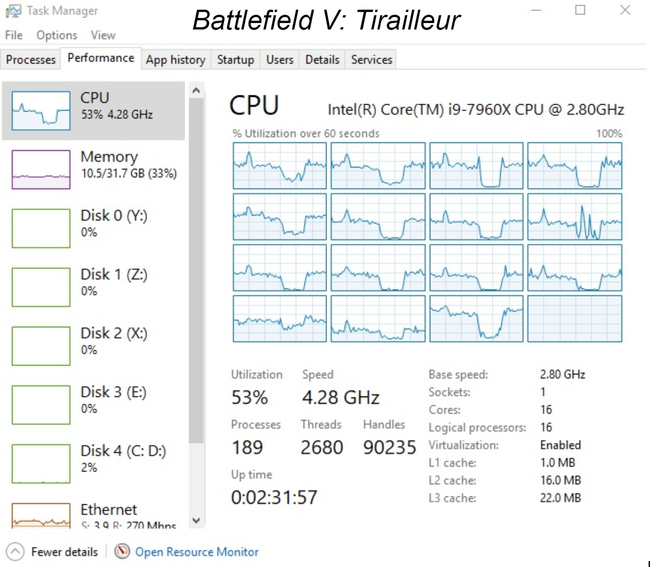Minimize the Task Manager window

tap(536, 10)
